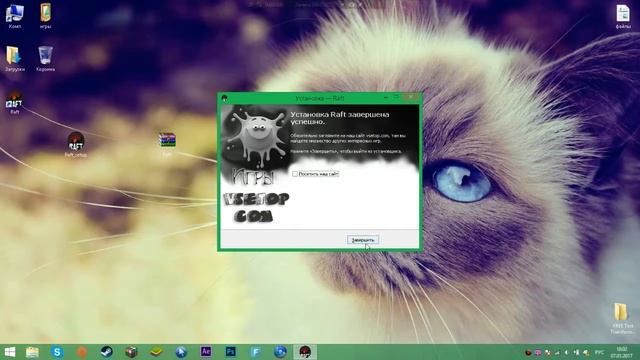Viewport: 640px width, 360px height.
Task: Open the blue cursor-arrow app in the taskbar
Action: (181, 352)
